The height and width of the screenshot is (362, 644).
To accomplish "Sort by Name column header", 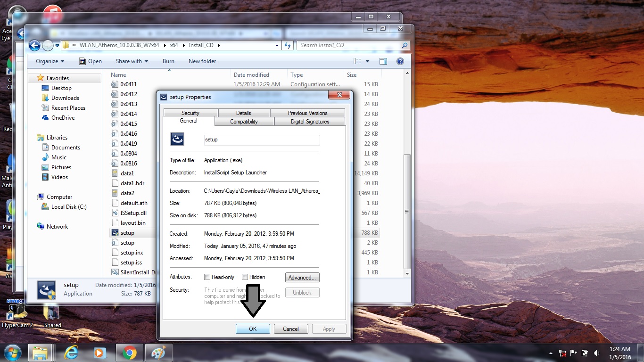I will 170,75.
